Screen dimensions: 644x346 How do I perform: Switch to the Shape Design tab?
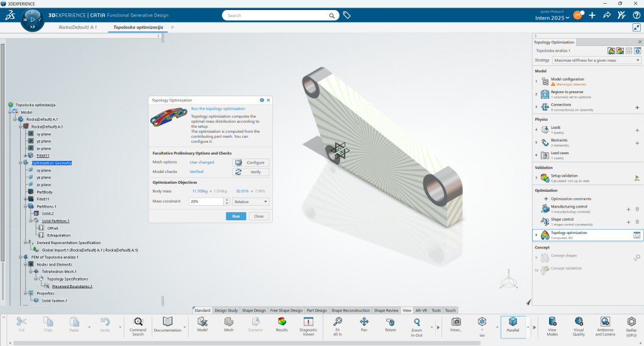pyautogui.click(x=254, y=310)
